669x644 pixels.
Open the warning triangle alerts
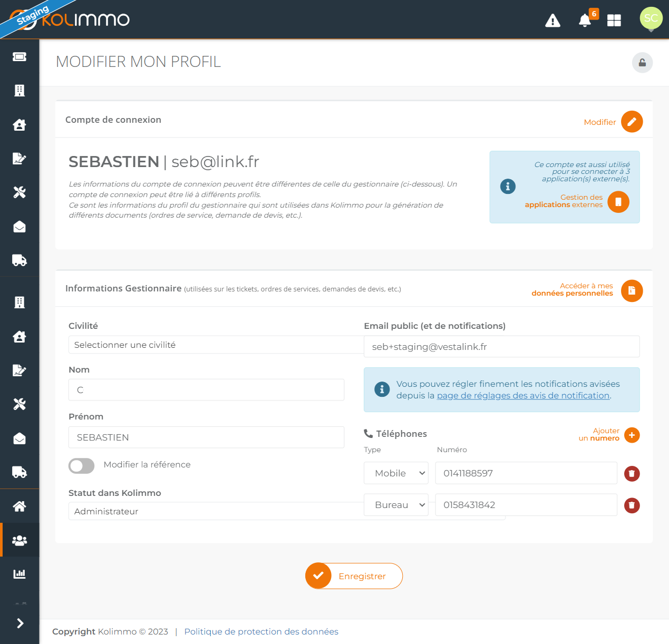pyautogui.click(x=552, y=21)
